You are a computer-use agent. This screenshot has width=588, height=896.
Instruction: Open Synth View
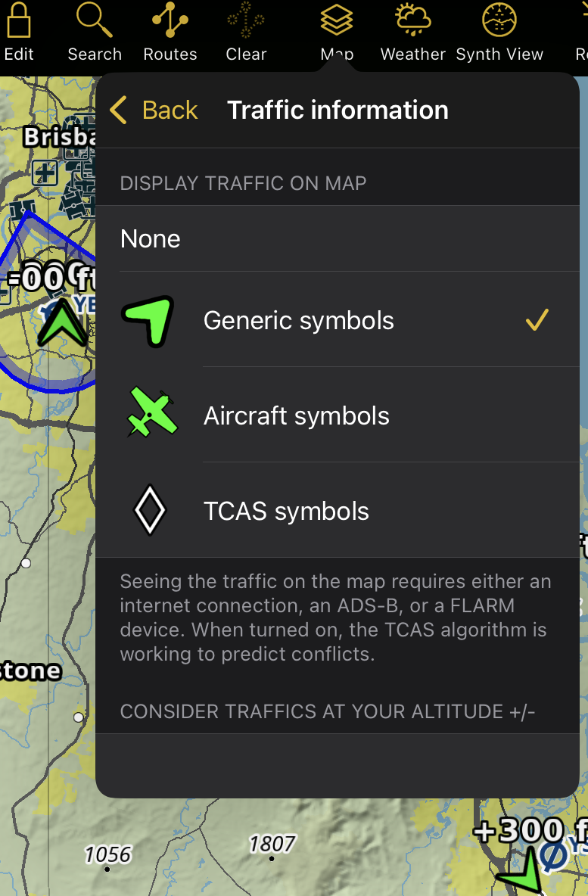coord(499,23)
